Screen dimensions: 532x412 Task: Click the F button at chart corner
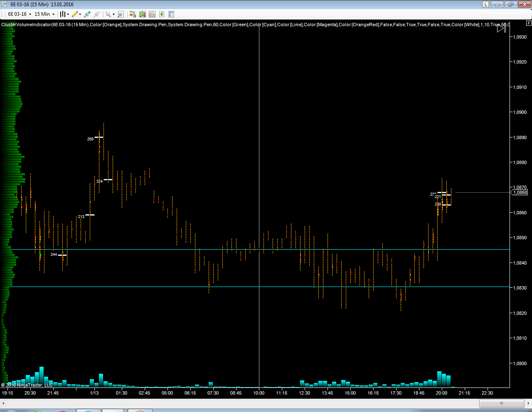pos(529,23)
